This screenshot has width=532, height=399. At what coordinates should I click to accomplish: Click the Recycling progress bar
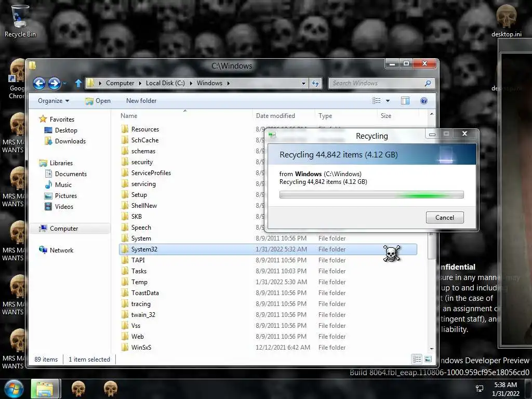tap(371, 195)
